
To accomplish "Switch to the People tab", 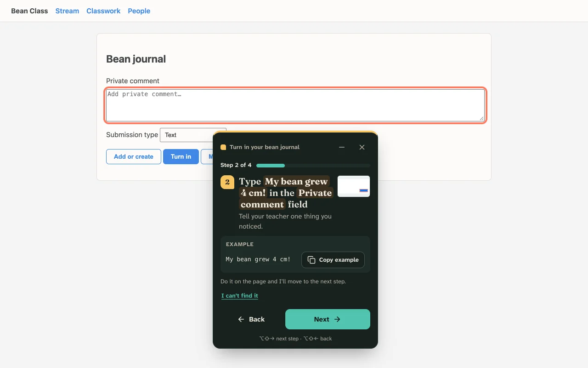I will tap(139, 11).
